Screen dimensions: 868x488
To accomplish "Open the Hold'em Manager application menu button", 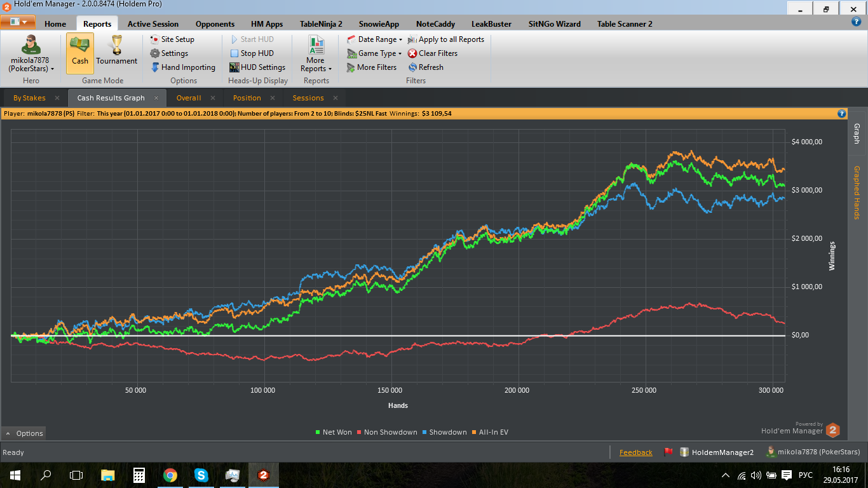I will (18, 22).
